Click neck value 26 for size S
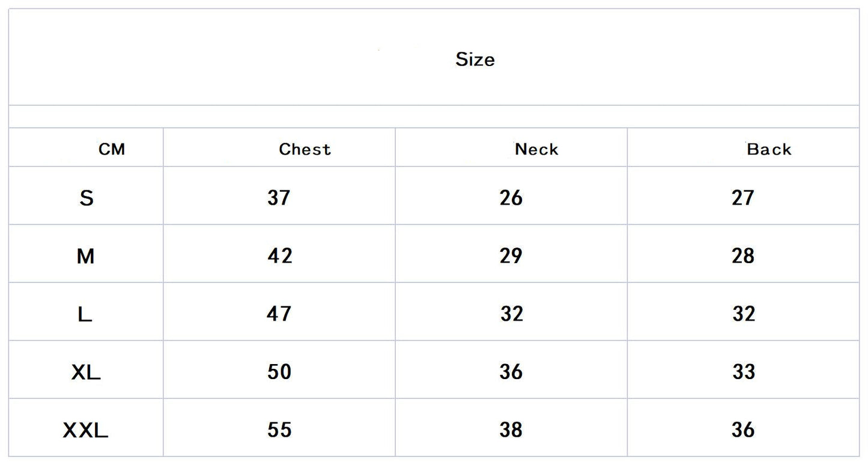Screen dimensions: 868x465 pyautogui.click(x=511, y=198)
